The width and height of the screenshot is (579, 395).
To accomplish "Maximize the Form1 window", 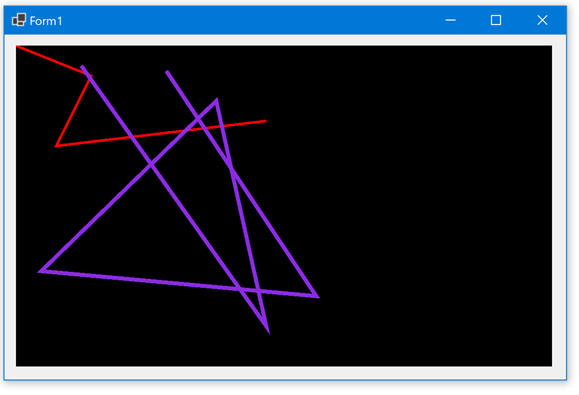I will pos(496,20).
